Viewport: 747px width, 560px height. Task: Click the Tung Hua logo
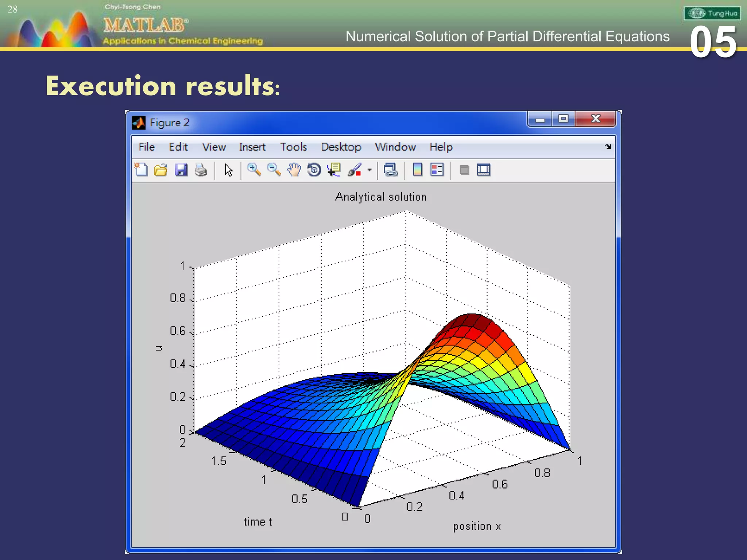point(712,13)
